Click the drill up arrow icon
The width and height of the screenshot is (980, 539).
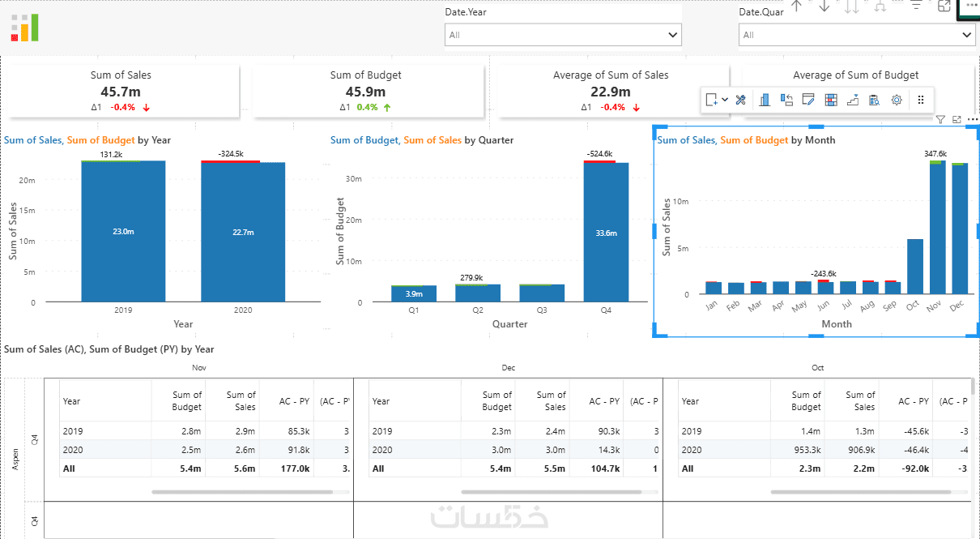pos(797,6)
